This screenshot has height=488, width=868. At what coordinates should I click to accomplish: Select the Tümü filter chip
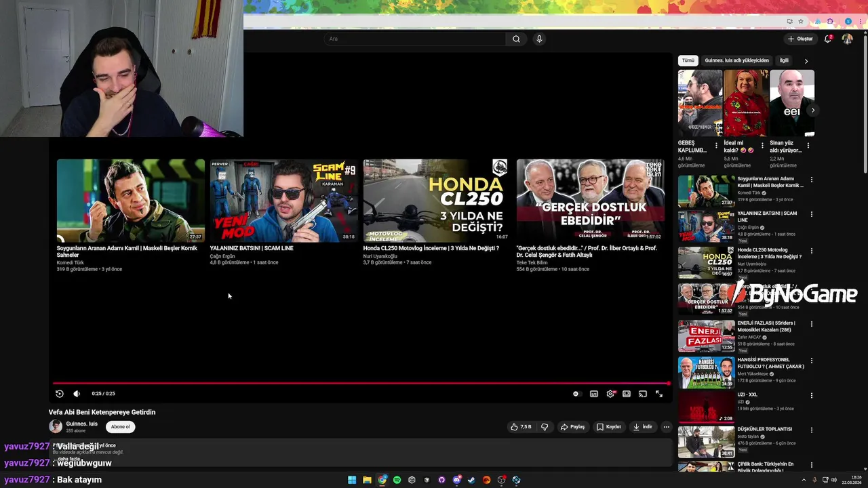click(688, 60)
